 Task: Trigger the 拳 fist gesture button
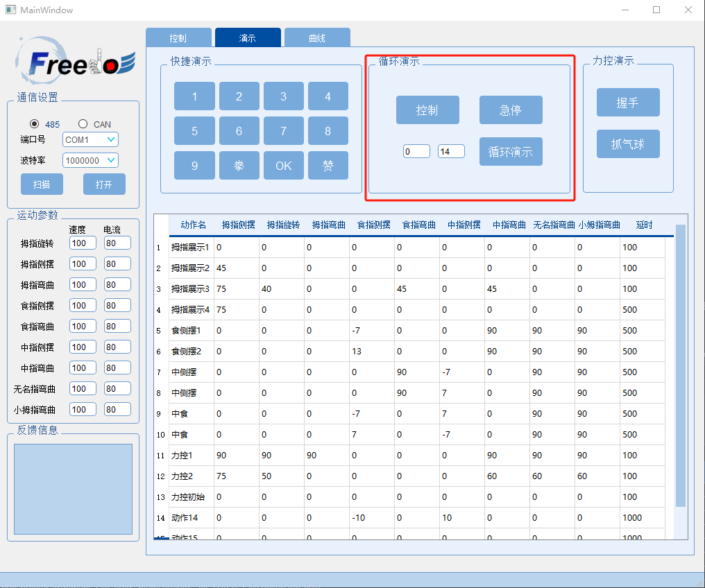(x=239, y=166)
